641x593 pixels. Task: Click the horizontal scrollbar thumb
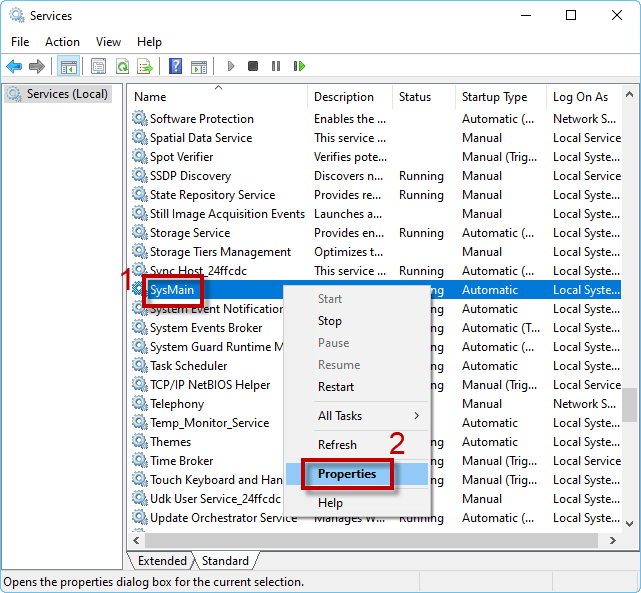click(x=371, y=540)
